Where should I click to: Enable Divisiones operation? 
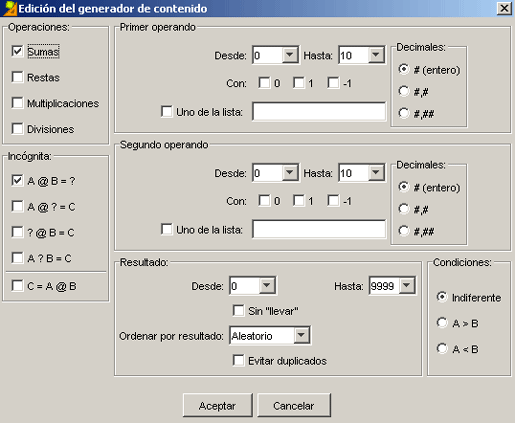click(x=17, y=128)
